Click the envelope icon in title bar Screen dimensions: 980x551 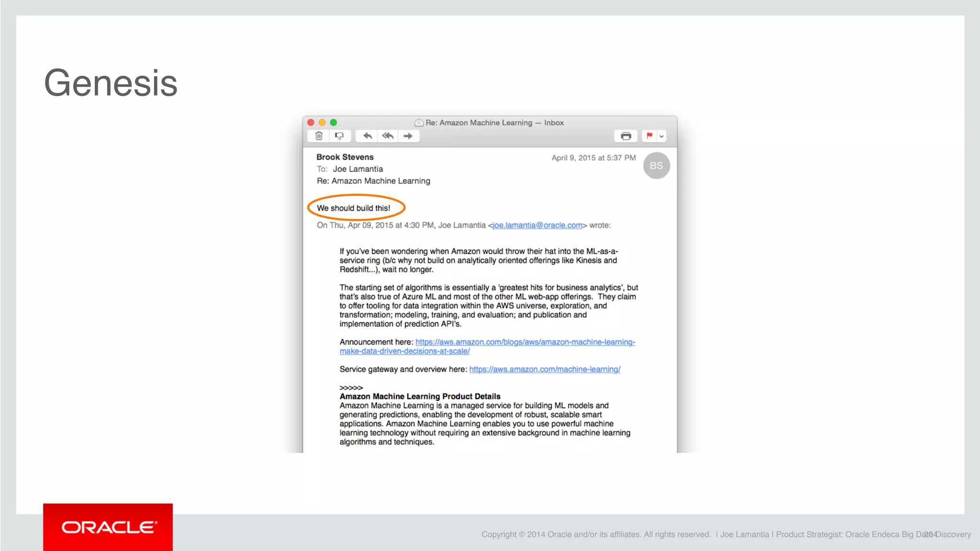pyautogui.click(x=419, y=123)
